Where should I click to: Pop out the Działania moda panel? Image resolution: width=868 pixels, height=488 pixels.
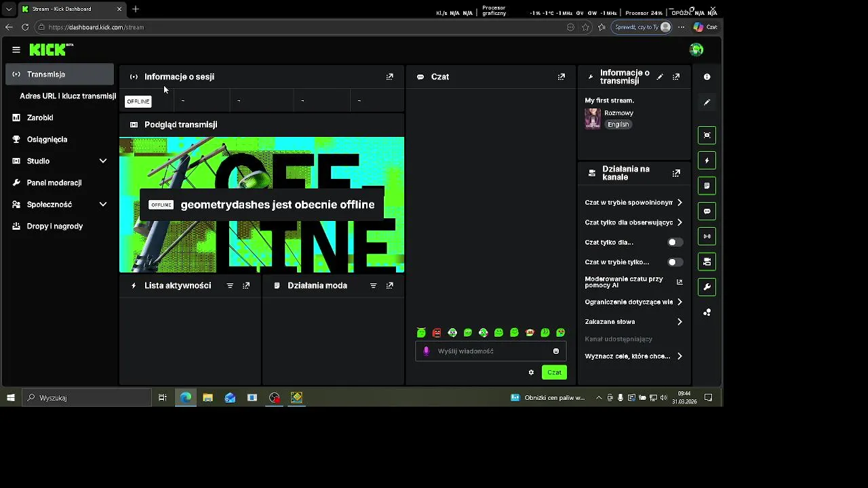pos(389,285)
